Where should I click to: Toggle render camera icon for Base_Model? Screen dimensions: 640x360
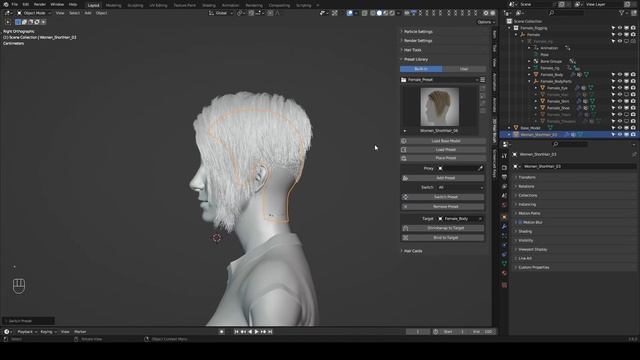point(633,128)
